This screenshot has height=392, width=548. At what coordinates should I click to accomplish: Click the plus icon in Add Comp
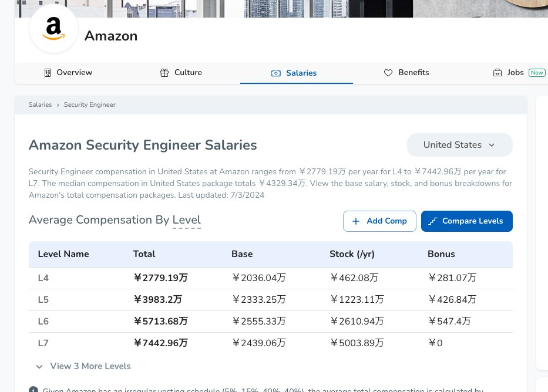point(356,221)
